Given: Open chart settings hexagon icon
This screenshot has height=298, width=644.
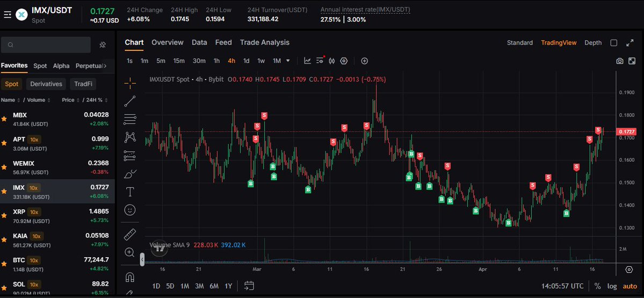Looking at the screenshot, I should 344,61.
